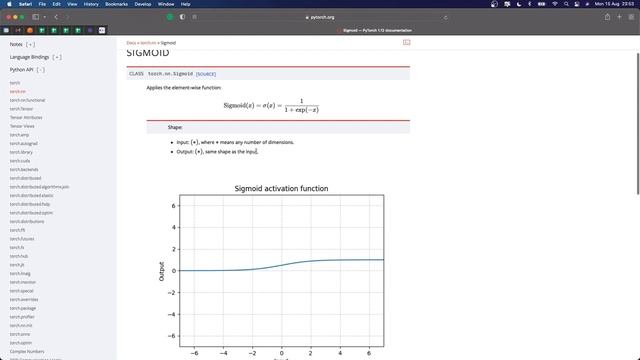The width and height of the screenshot is (640, 360).
Task: Collapse the Python API section
Action: click(40, 70)
